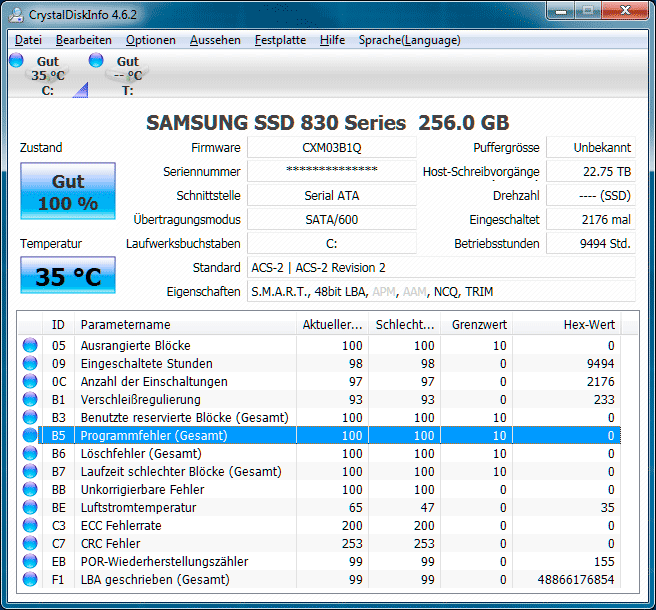Select the POR-Wiederherstellungszähler parameter name
Viewport: 656px width, 610px height.
(x=164, y=561)
